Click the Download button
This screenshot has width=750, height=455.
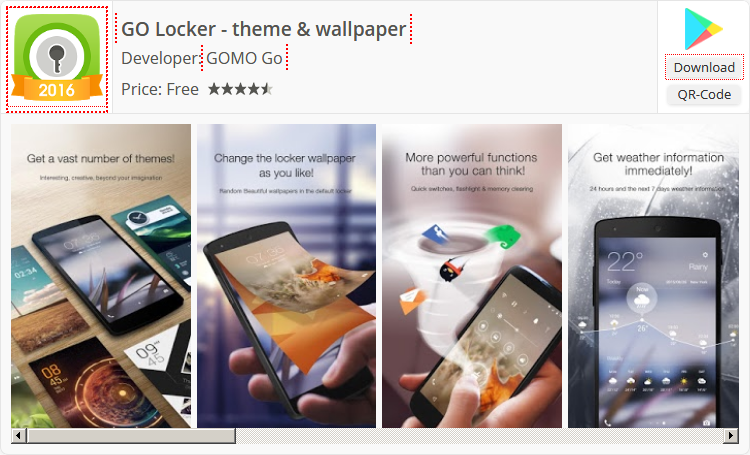click(704, 67)
